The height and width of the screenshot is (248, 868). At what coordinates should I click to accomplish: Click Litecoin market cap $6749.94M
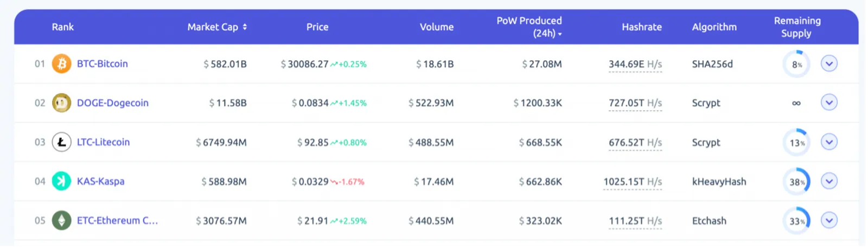tap(221, 143)
